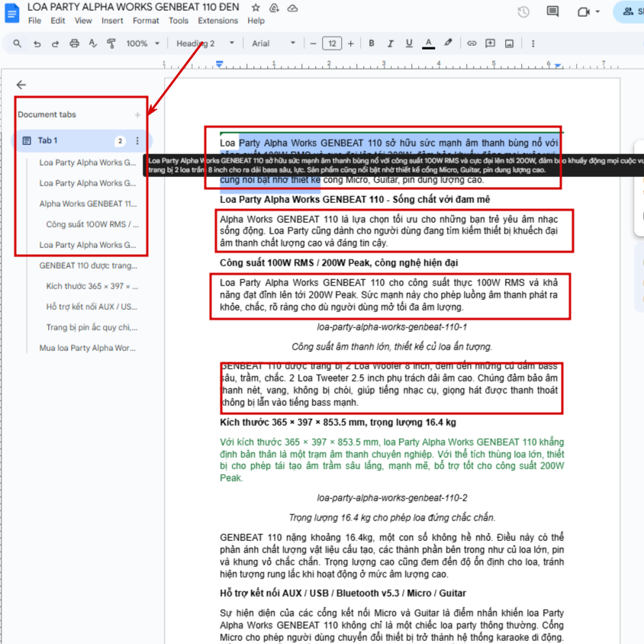The height and width of the screenshot is (644, 644).
Task: Open the Format menu
Action: pyautogui.click(x=146, y=21)
